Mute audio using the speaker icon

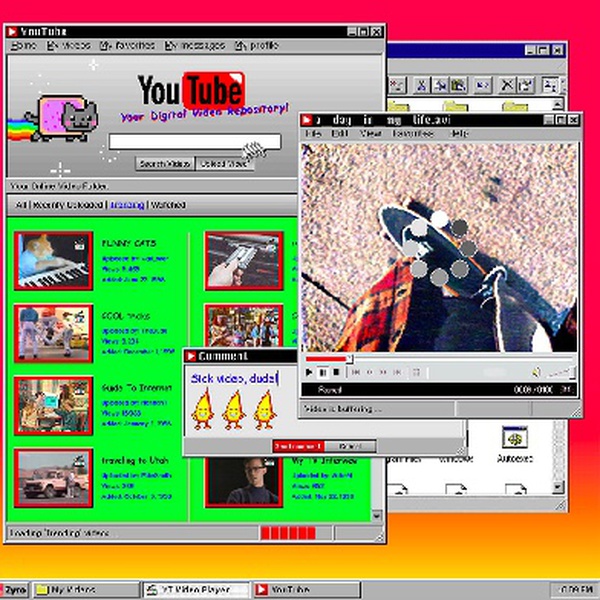[x=537, y=372]
